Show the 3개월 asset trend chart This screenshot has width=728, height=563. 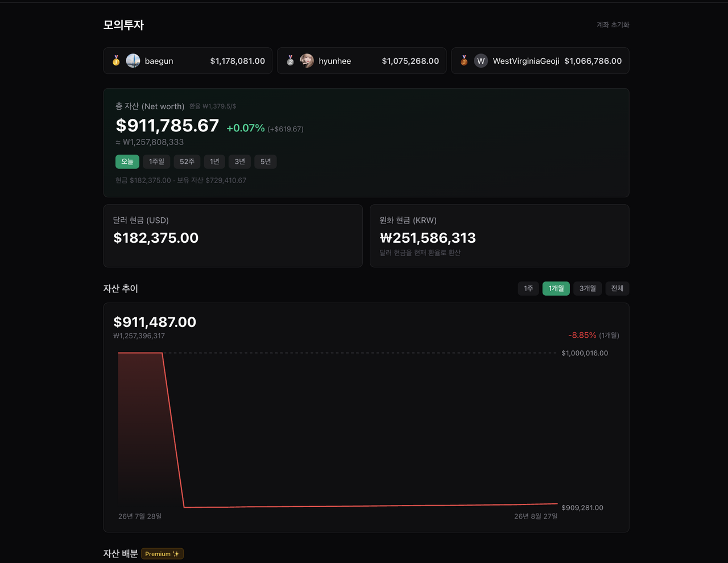588,288
